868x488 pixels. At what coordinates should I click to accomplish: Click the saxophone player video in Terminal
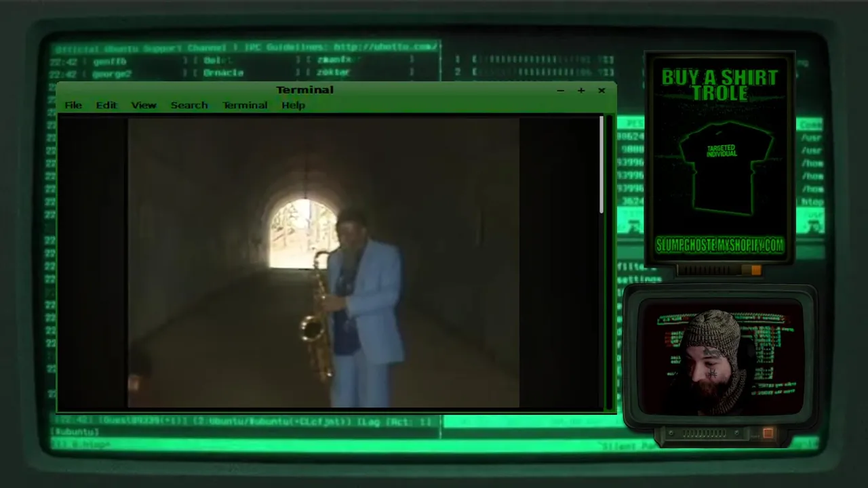[x=323, y=262]
